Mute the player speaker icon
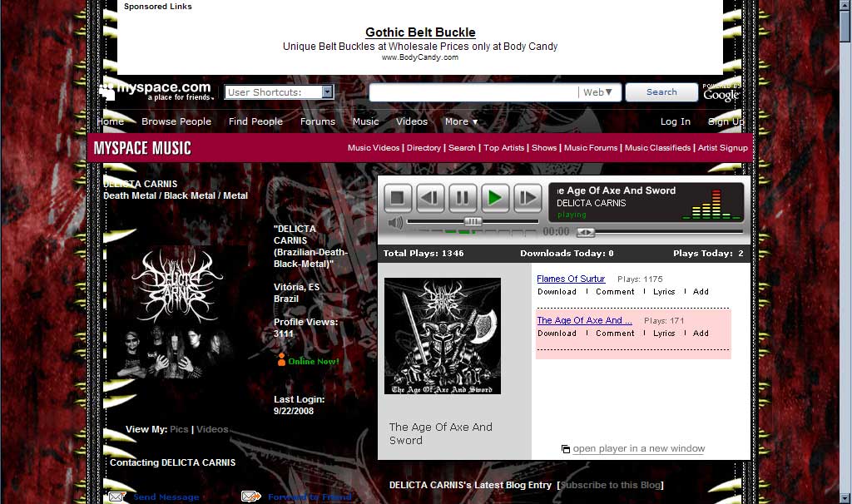Image resolution: width=852 pixels, height=504 pixels. pyautogui.click(x=395, y=222)
